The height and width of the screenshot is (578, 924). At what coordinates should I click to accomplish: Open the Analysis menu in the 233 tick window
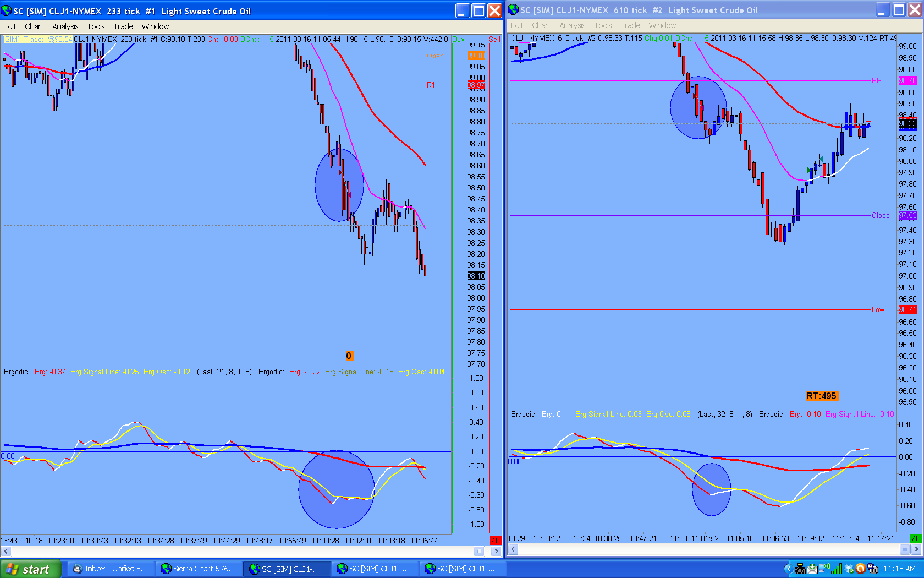tap(65, 26)
